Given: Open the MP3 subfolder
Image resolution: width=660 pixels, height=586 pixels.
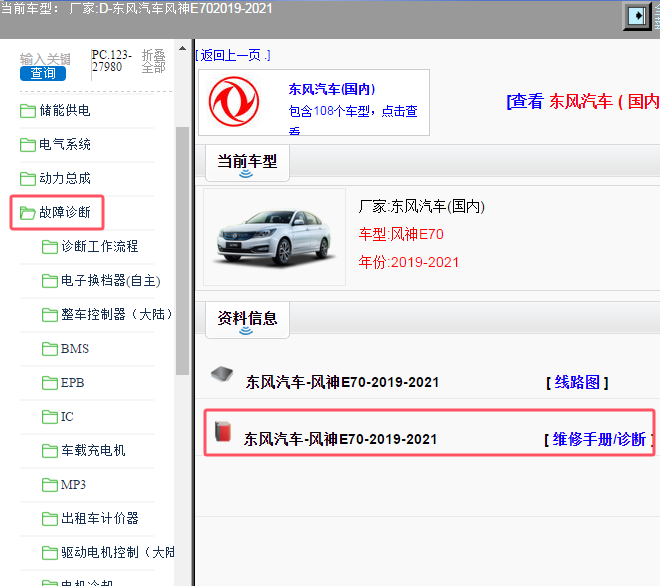Looking at the screenshot, I should pos(73,485).
